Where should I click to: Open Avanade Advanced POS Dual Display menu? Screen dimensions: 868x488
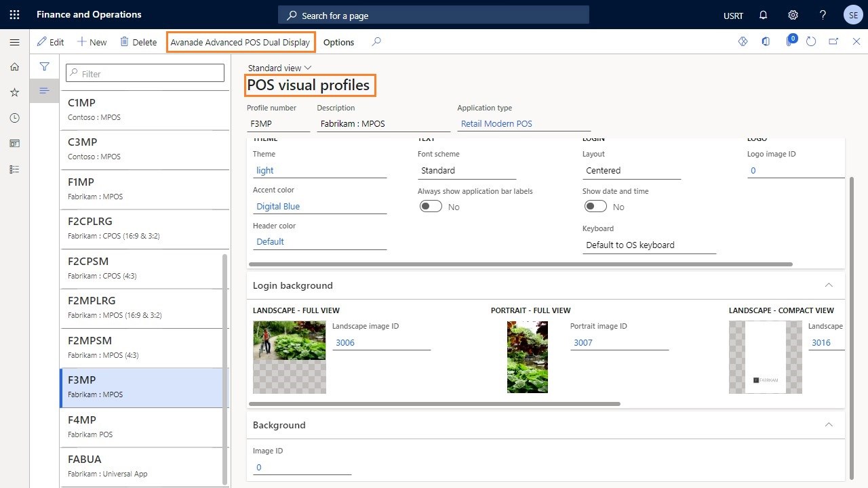click(x=240, y=42)
